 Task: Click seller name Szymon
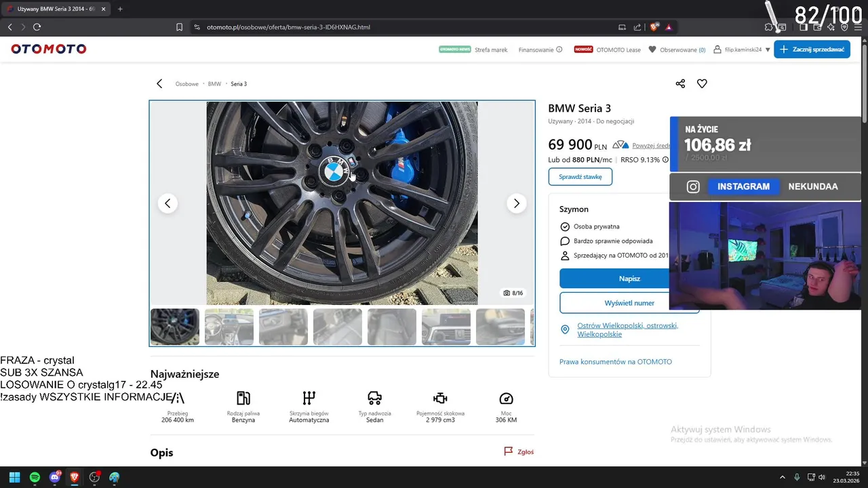point(574,209)
